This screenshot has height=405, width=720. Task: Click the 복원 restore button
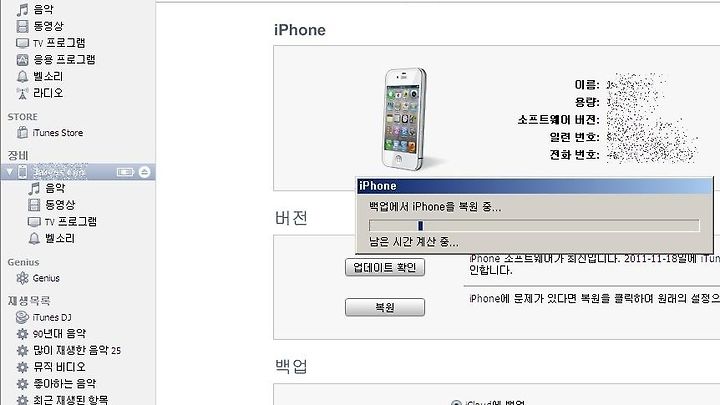point(385,307)
